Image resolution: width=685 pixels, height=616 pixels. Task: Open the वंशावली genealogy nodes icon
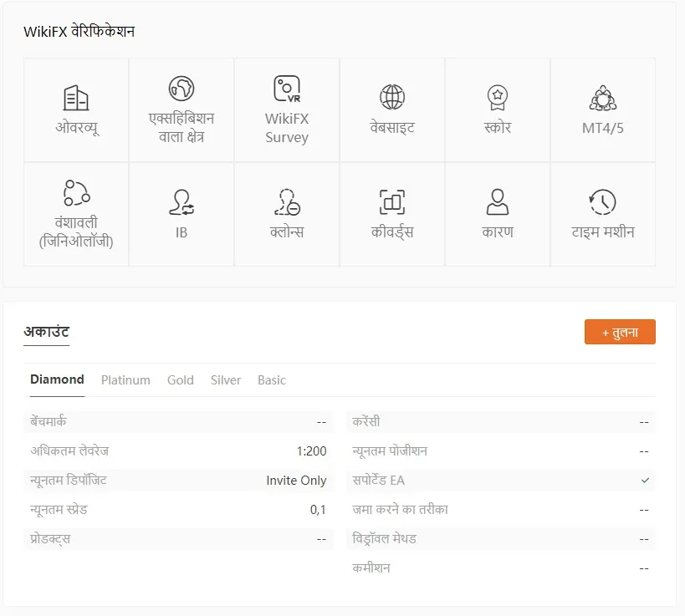pyautogui.click(x=76, y=192)
